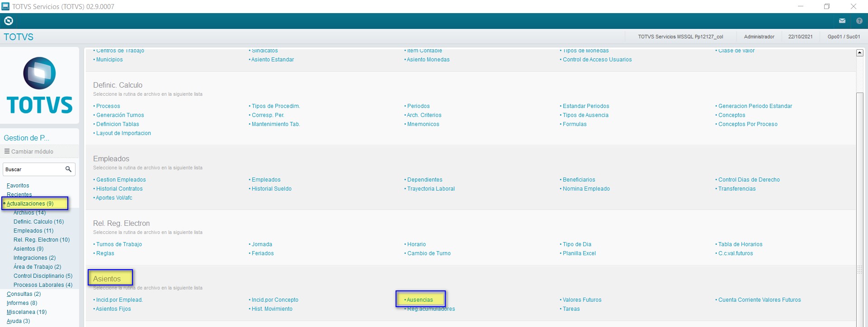Open Feriados routine
Image resolution: width=868 pixels, height=327 pixels.
pyautogui.click(x=263, y=253)
